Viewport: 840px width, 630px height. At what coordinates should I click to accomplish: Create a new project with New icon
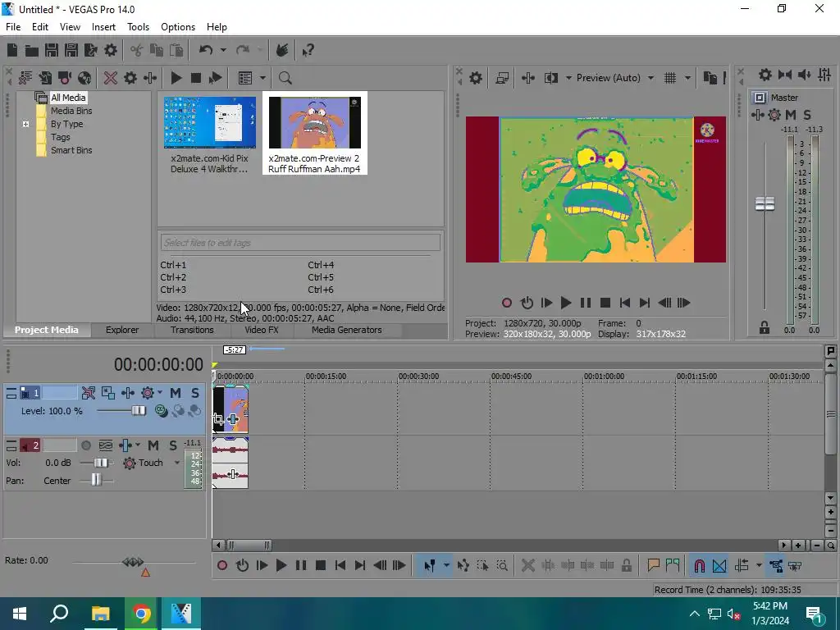[12, 50]
